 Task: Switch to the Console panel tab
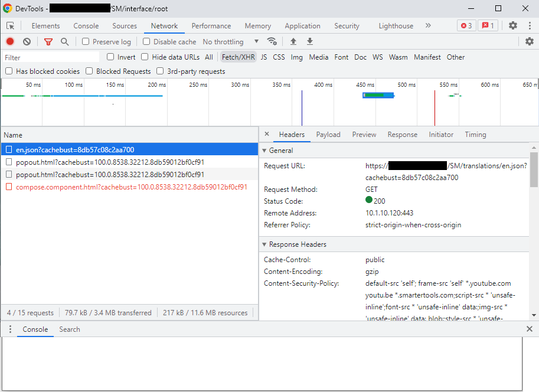(x=86, y=26)
